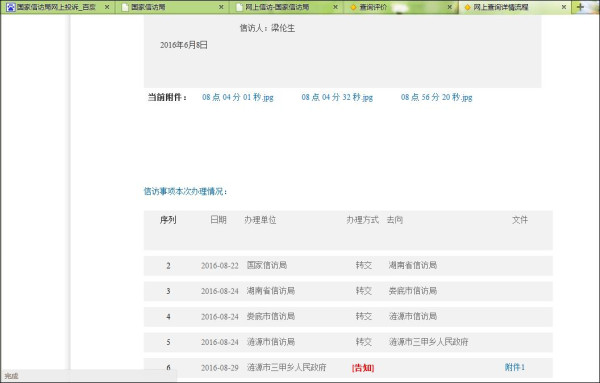The width and height of the screenshot is (600, 383).
Task: Click sequence number 4 in the table
Action: click(x=168, y=317)
